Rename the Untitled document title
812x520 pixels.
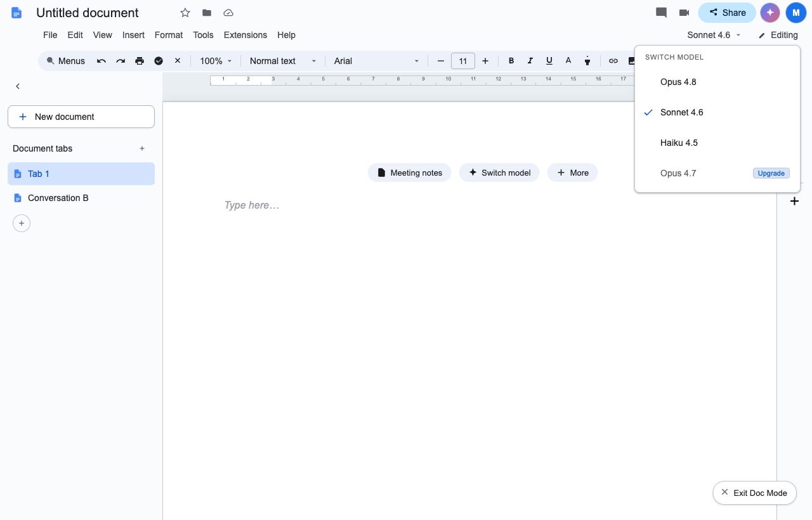[88, 13]
